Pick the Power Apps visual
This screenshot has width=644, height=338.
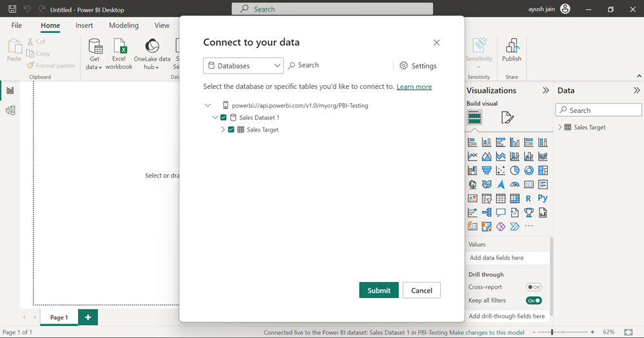tap(500, 226)
